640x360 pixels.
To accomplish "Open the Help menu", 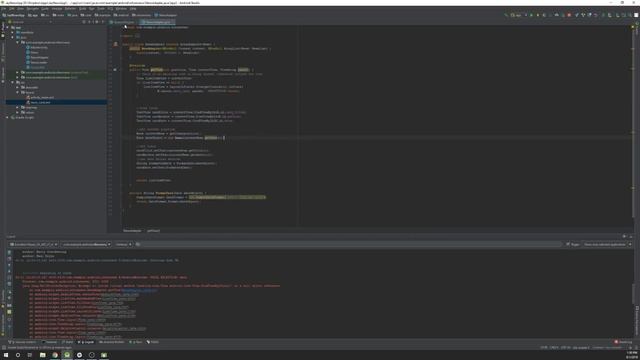I will 133,9.
